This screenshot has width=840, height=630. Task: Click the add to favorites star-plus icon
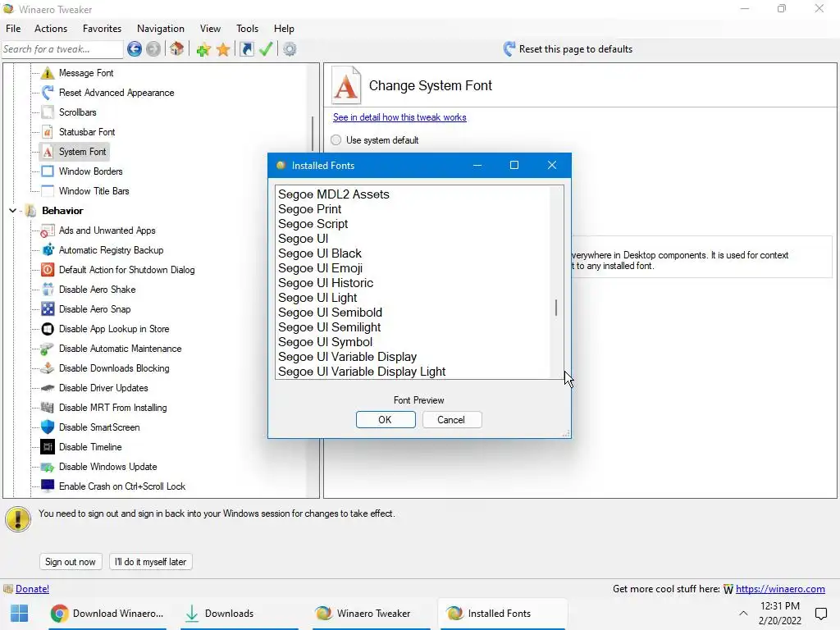[203, 50]
